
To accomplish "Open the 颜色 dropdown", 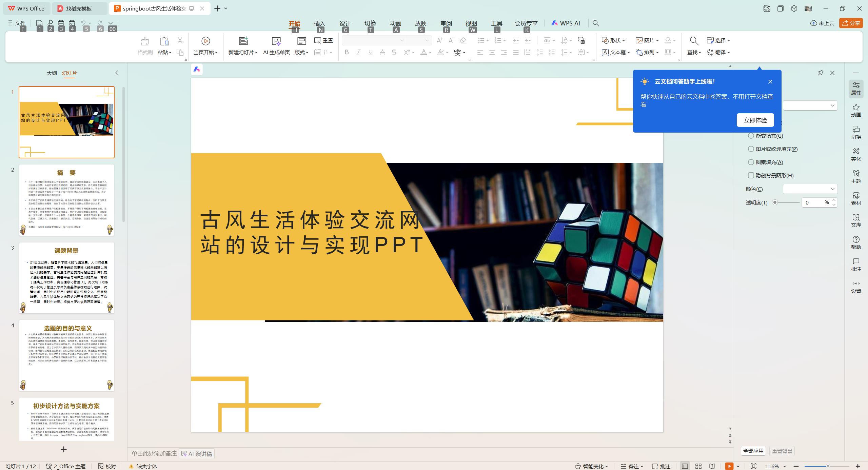I will coord(810,189).
